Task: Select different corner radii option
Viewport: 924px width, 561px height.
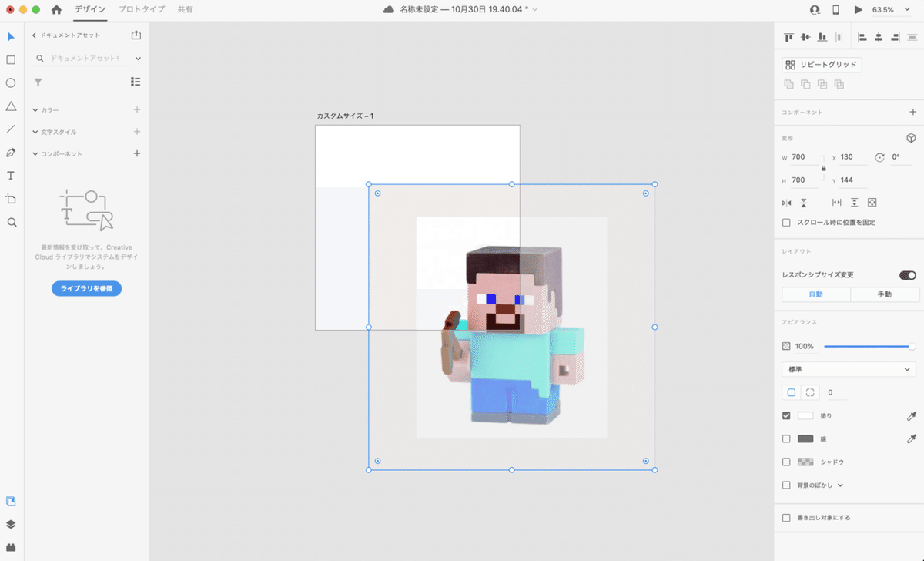Action: click(x=810, y=392)
